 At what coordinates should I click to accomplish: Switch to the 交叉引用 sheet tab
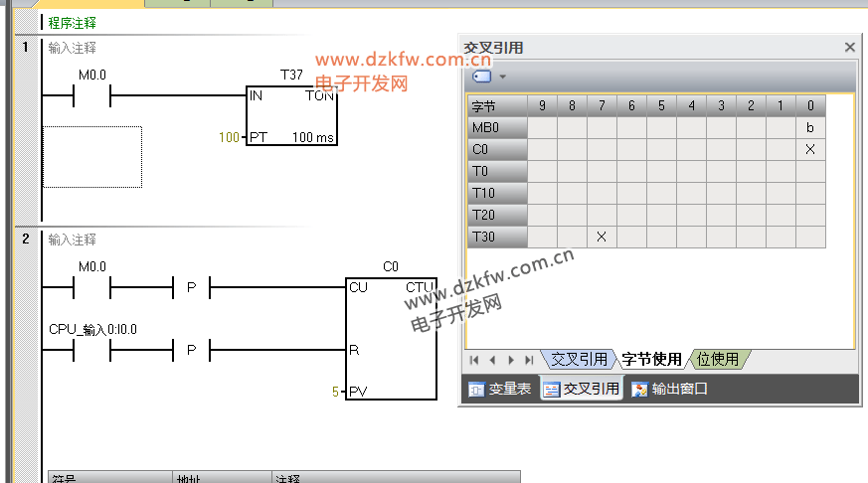pos(579,360)
